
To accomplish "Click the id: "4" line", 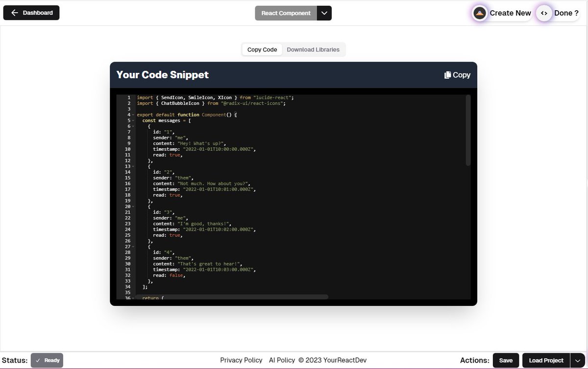I will click(x=164, y=253).
